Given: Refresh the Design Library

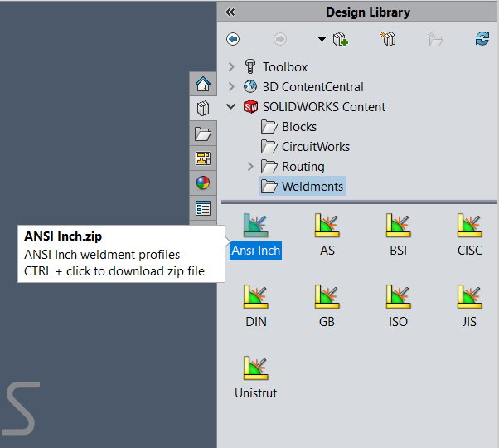Looking at the screenshot, I should tap(482, 39).
